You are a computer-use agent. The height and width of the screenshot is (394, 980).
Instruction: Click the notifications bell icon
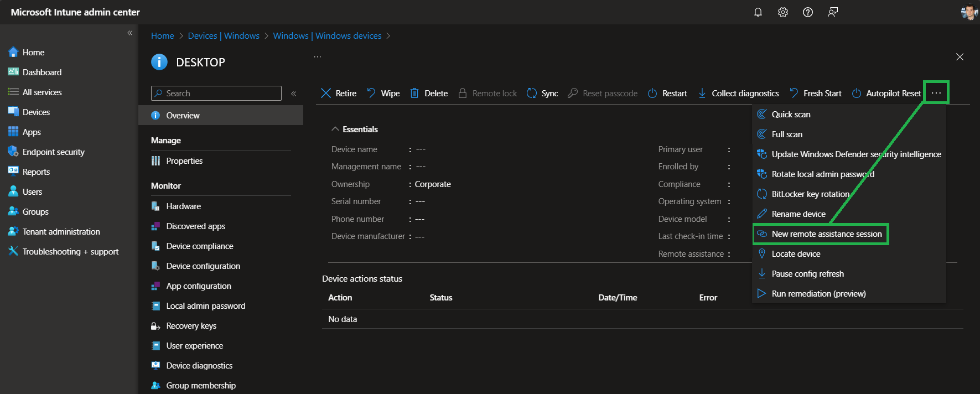click(x=758, y=12)
